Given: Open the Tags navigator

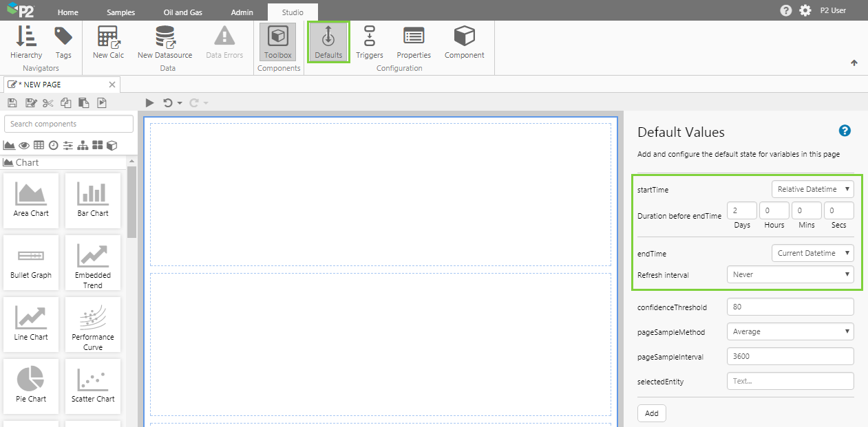Looking at the screenshot, I should point(63,42).
